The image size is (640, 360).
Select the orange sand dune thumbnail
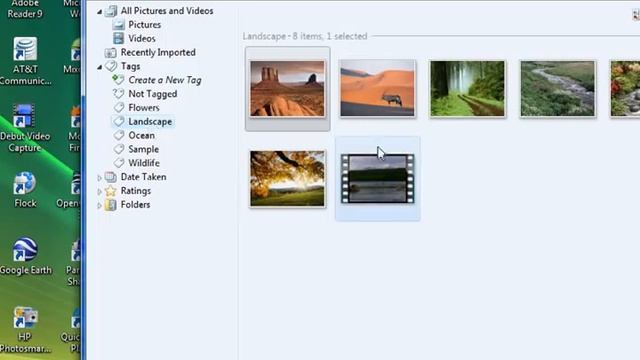[x=378, y=88]
